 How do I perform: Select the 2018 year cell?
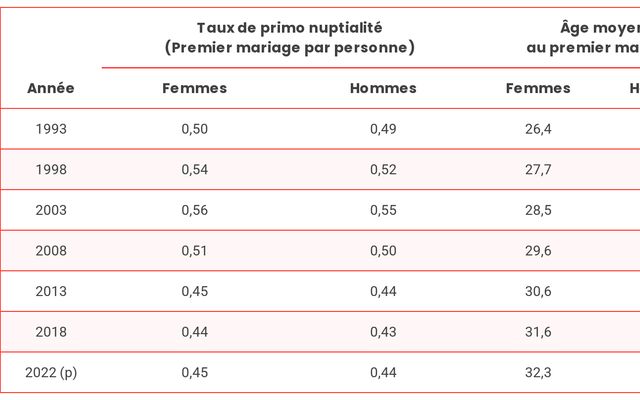click(51, 332)
